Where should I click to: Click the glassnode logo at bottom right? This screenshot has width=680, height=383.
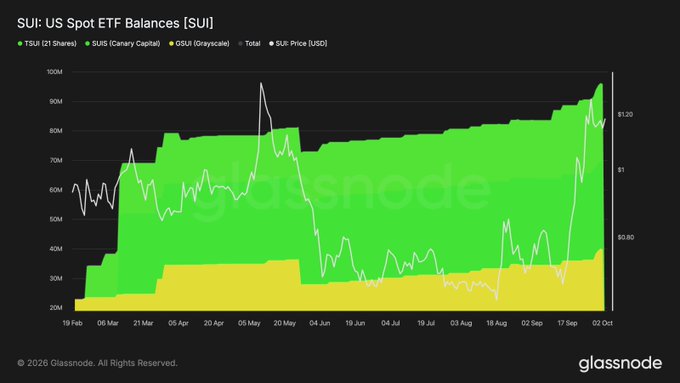click(x=620, y=363)
